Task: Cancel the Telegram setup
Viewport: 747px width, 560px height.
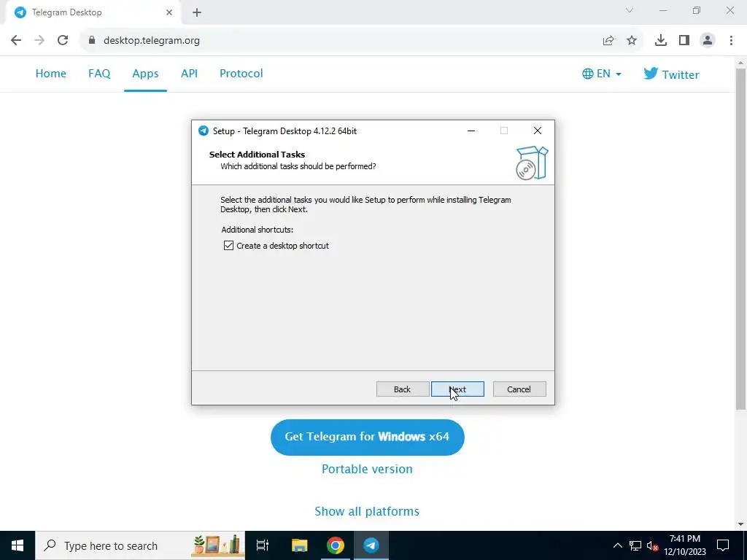Action: coord(519,389)
